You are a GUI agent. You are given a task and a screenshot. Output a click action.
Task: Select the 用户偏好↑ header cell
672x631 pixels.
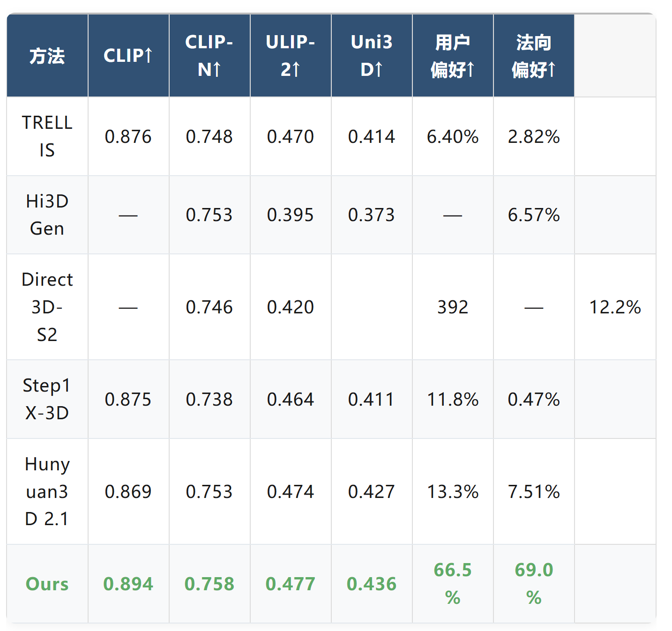pos(453,56)
